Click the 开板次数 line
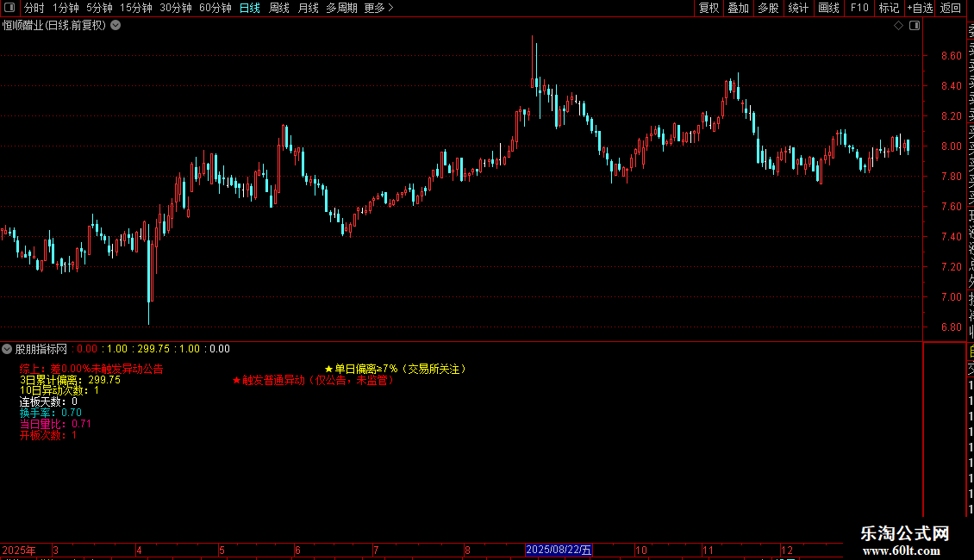This screenshot has height=560, width=974. pyautogui.click(x=47, y=435)
